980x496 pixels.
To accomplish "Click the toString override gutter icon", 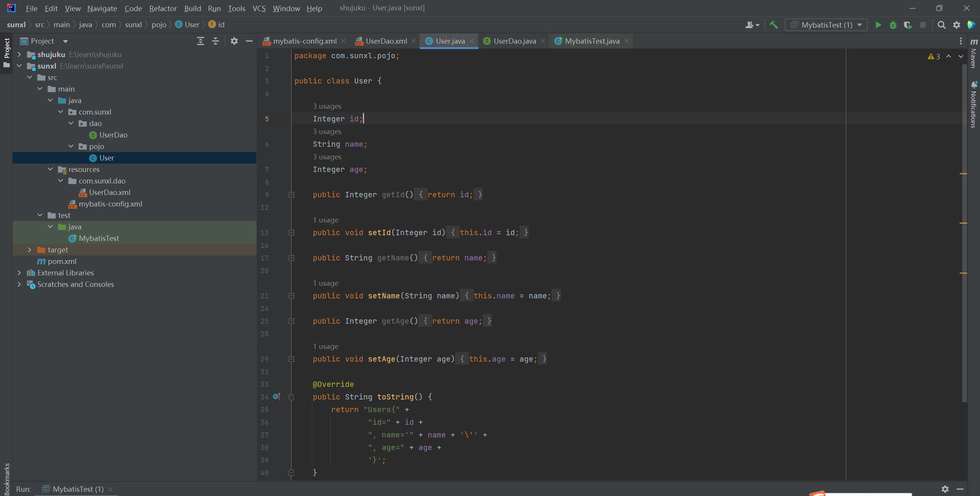I will (x=277, y=397).
